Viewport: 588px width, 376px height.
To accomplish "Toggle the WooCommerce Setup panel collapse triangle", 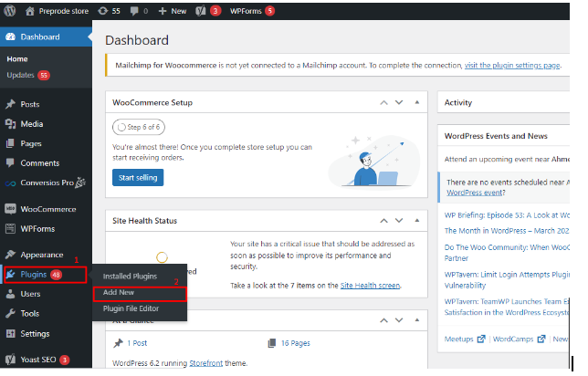I will click(417, 102).
